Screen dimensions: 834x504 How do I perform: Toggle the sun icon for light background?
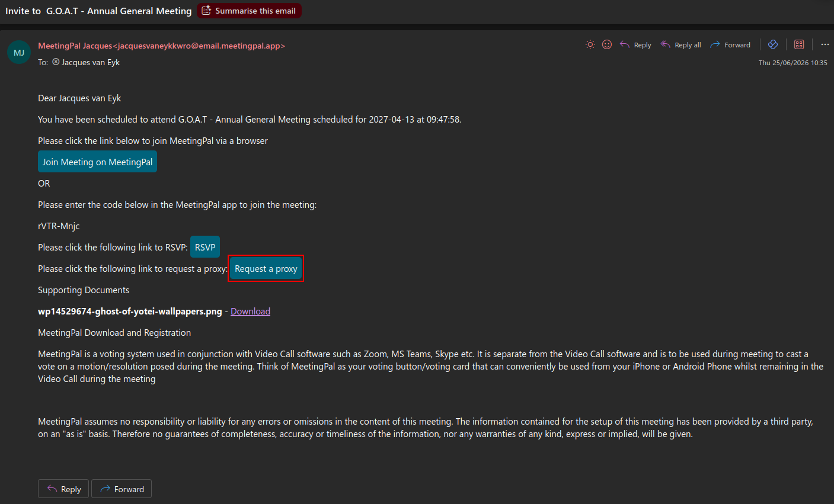pyautogui.click(x=590, y=44)
